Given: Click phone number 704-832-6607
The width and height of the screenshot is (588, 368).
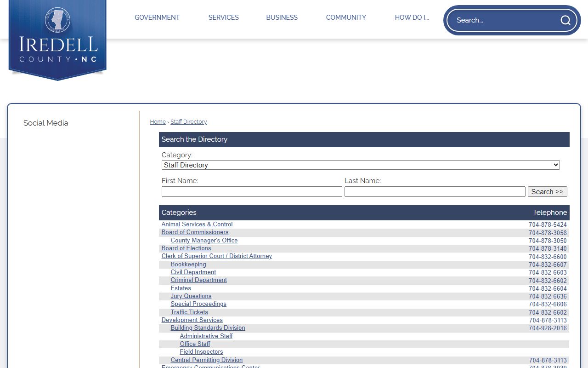Looking at the screenshot, I should [548, 265].
